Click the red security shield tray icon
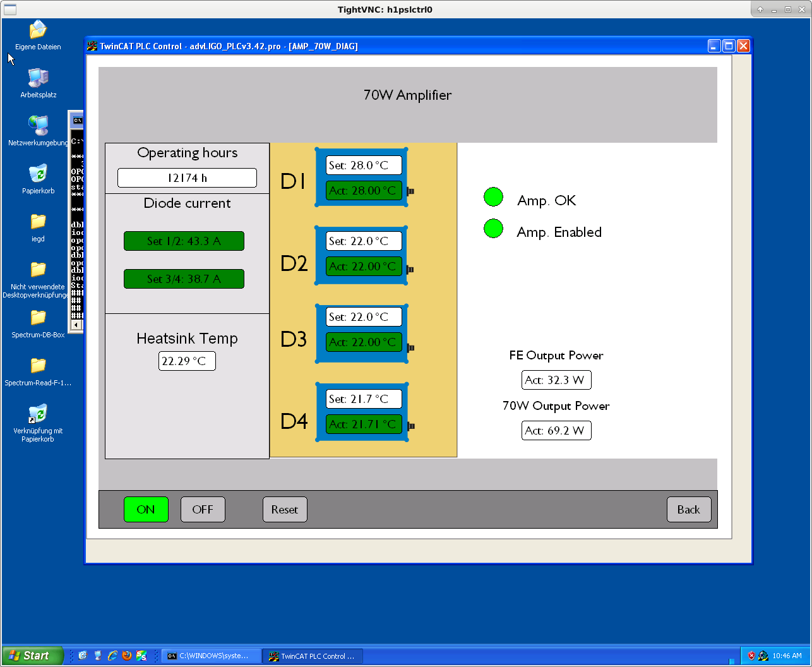Screen dimensions: 812x667 coord(751,656)
